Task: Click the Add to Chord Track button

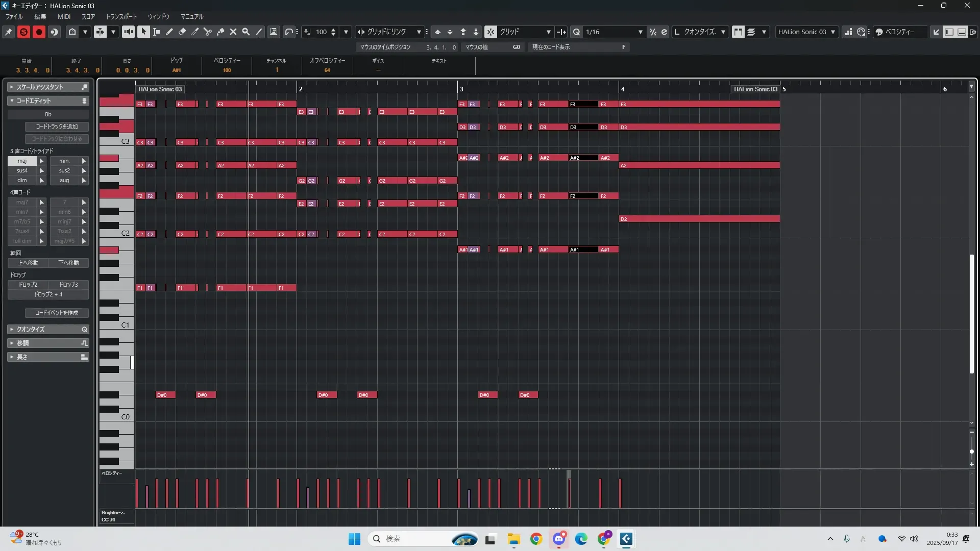Action: (x=57, y=127)
